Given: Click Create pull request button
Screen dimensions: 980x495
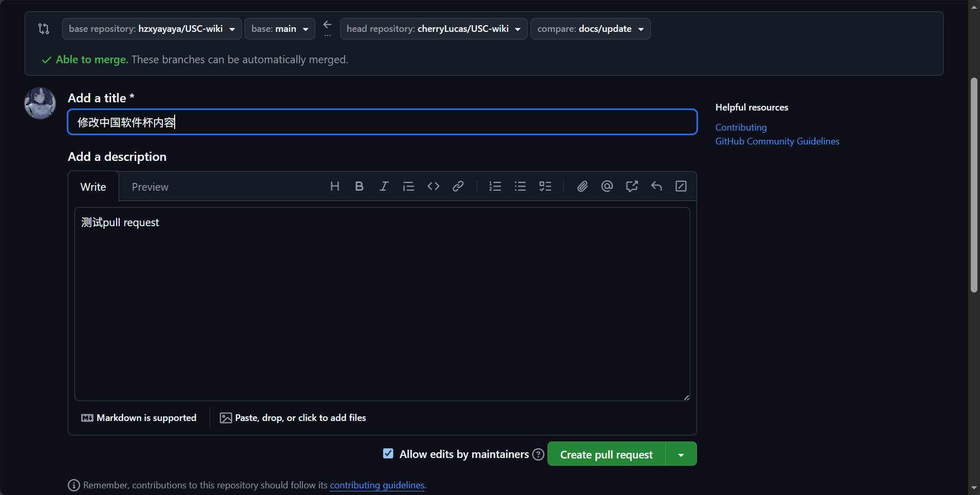Looking at the screenshot, I should click(607, 454).
